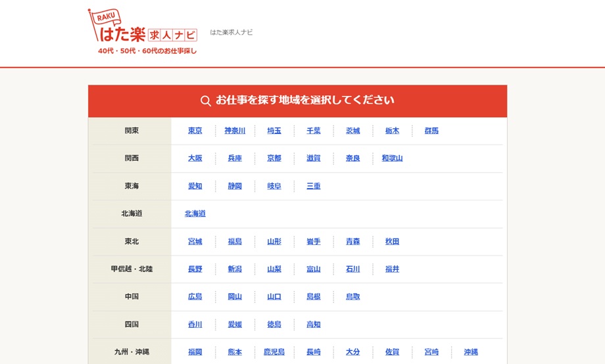This screenshot has height=364, width=605.
Task: Open 和歌山 prefecture link
Action: pos(393,158)
